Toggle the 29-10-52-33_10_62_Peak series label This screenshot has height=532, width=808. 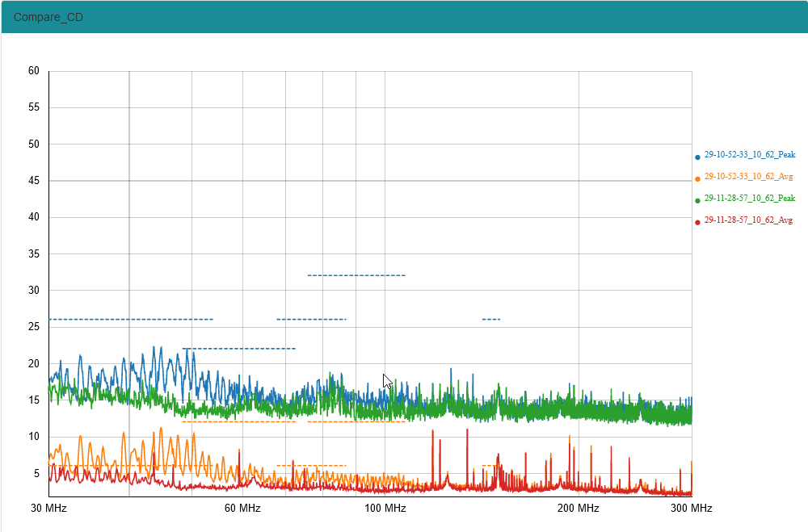[749, 154]
